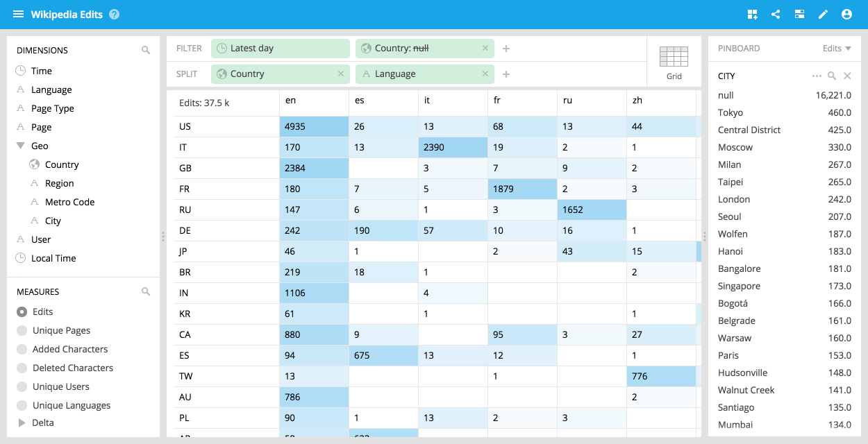Click the add to collection icon
Viewport: 868px width, 444px height.
[753, 14]
